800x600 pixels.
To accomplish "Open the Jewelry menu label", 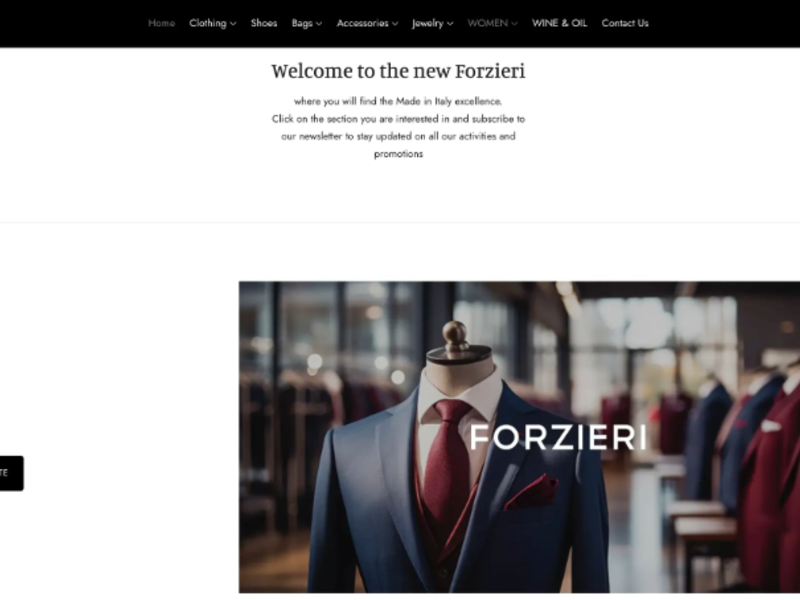I will (x=428, y=23).
